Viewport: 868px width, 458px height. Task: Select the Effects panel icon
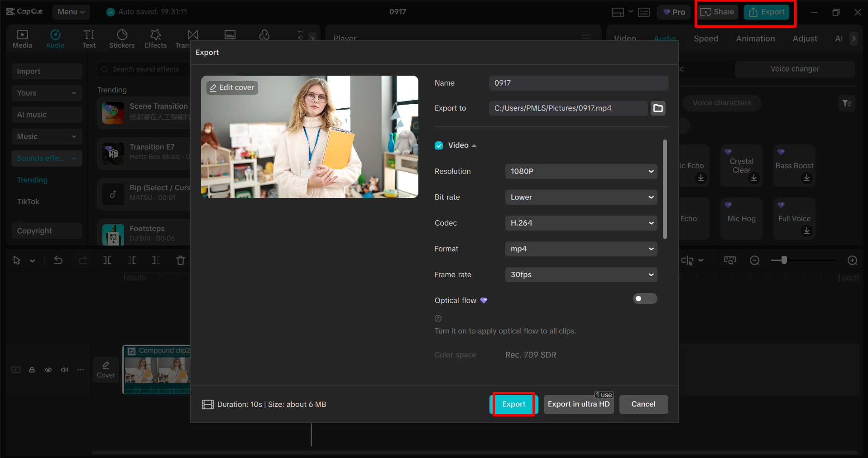click(x=155, y=38)
